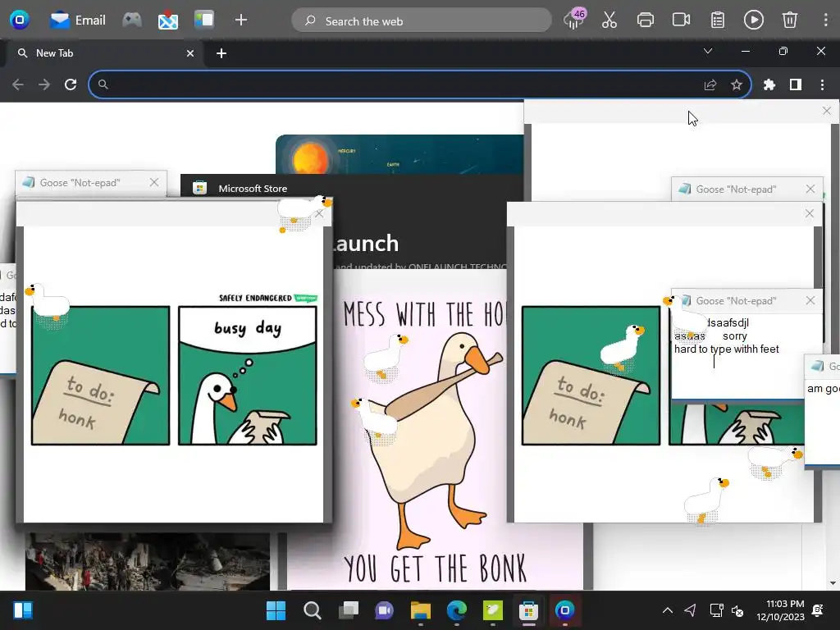Open the green notepad app on taskbar
840x630 pixels.
pos(492,610)
